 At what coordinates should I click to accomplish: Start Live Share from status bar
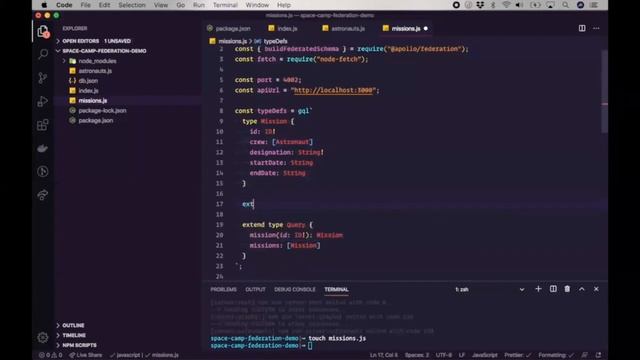pos(86,355)
